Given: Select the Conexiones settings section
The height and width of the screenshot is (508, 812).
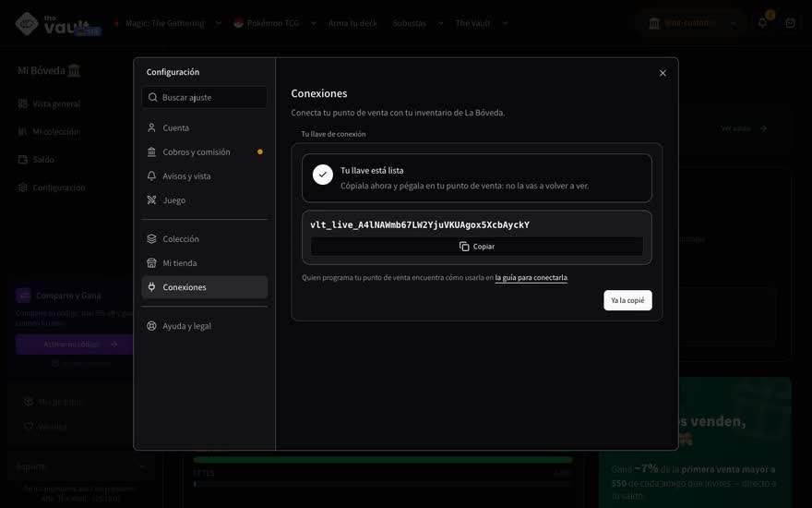Looking at the screenshot, I should tap(205, 287).
